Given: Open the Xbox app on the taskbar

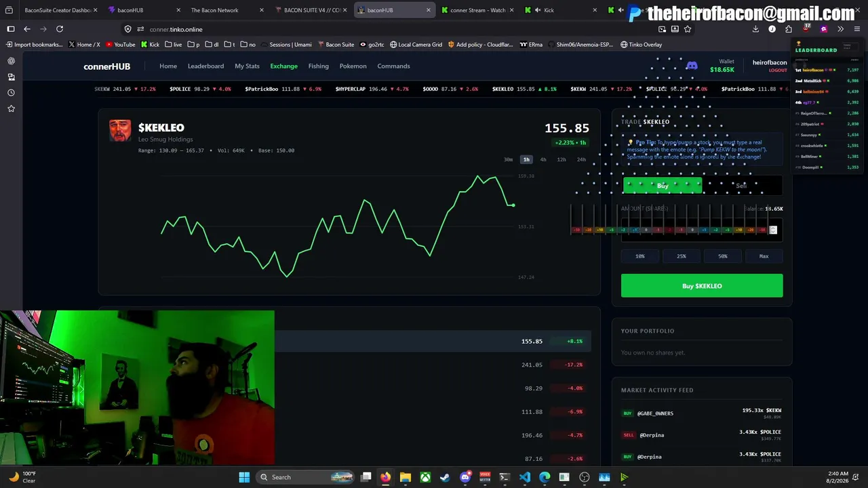Looking at the screenshot, I should click(425, 477).
